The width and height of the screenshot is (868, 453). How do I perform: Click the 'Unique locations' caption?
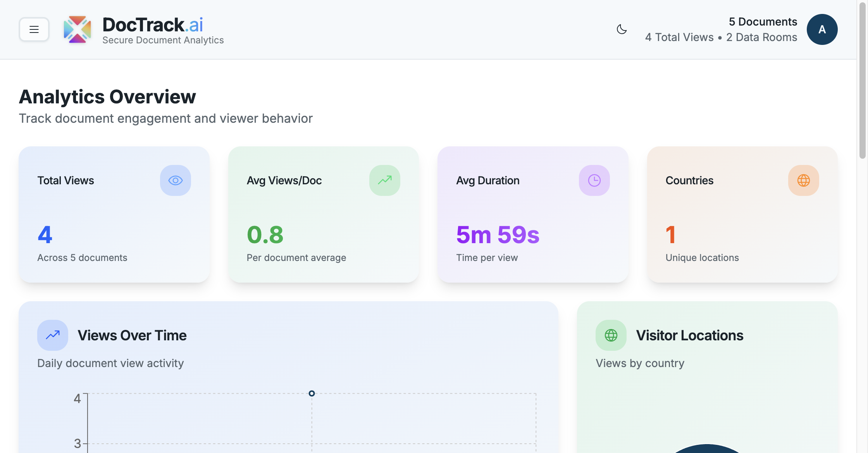pos(702,258)
